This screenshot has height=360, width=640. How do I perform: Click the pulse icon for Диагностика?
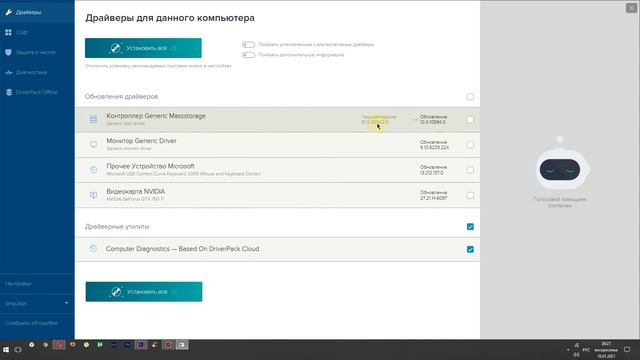9,72
